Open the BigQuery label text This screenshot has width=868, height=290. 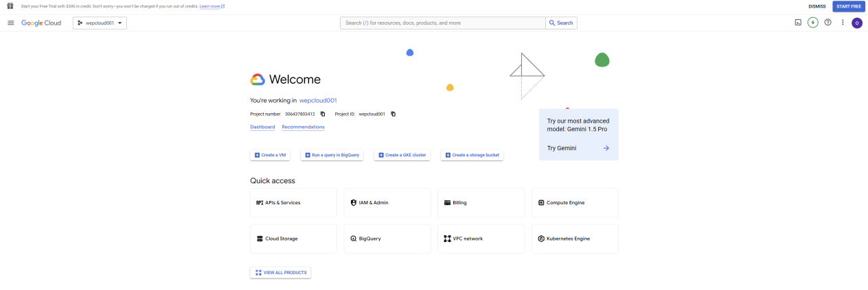pos(370,239)
